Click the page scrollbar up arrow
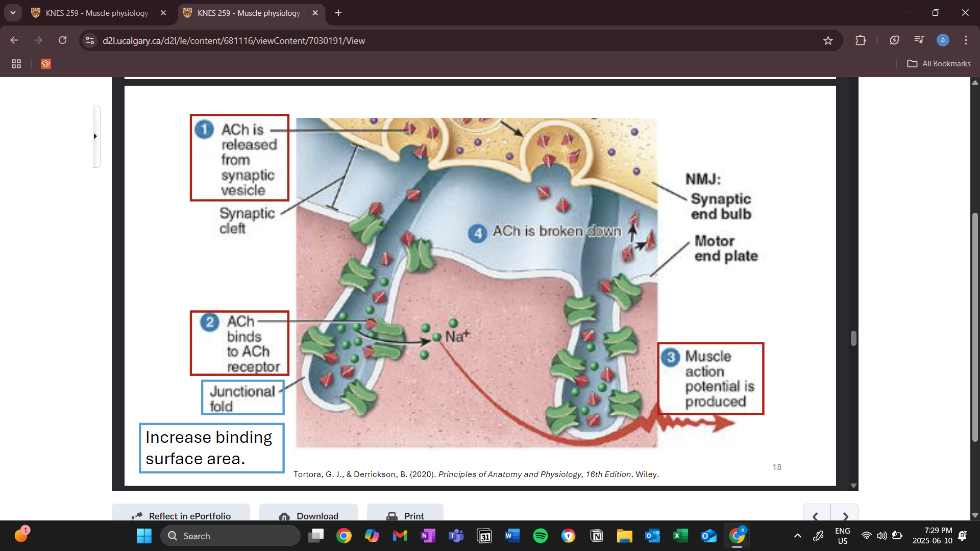 tap(975, 82)
